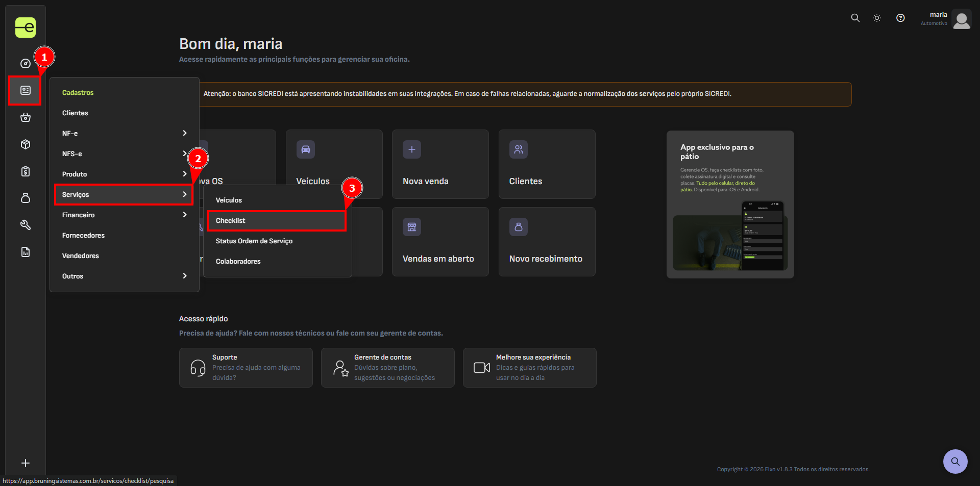Viewport: 980px width, 486px height.
Task: Open the box/stock sidebar icon
Action: click(x=26, y=144)
